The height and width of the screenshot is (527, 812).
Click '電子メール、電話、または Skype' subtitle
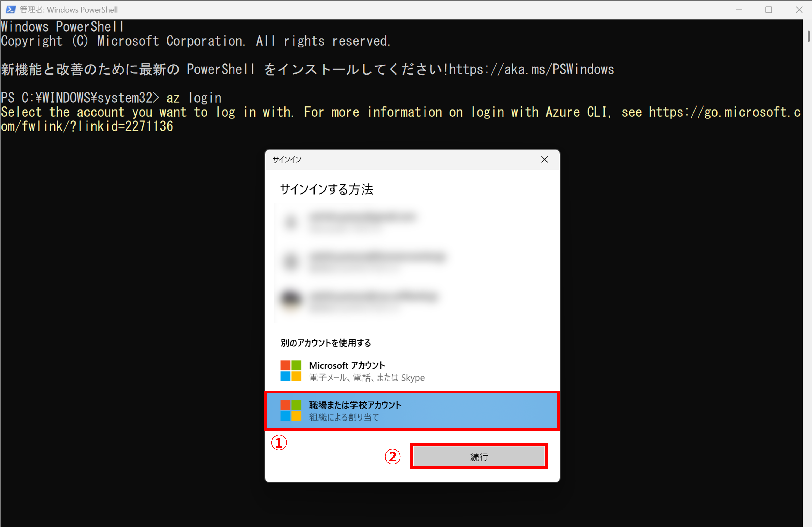coord(367,378)
